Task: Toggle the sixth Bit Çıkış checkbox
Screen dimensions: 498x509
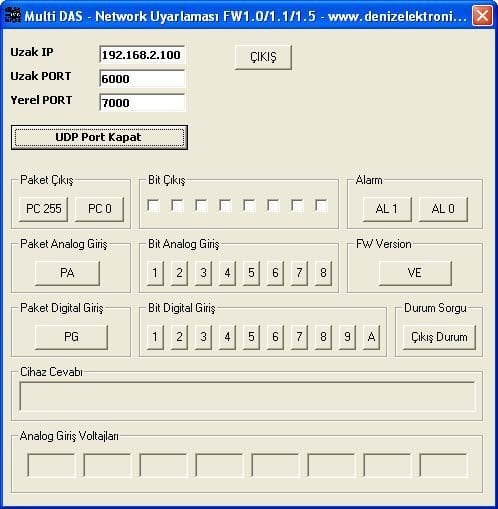Action: 273,206
